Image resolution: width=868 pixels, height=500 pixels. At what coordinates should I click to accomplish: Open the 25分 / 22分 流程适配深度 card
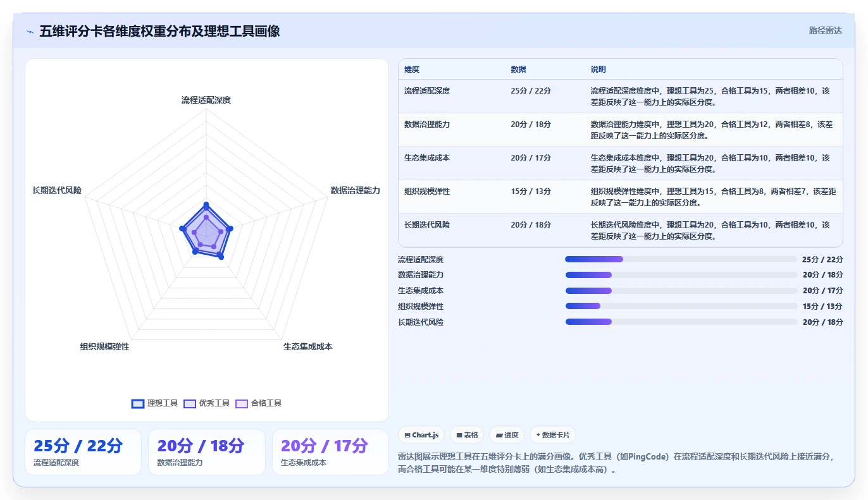[x=83, y=452]
